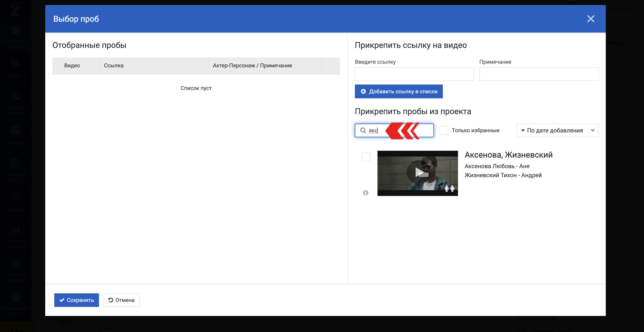Click the Введите ссылку input field
Screen dimensions: 644x332
click(414, 74)
